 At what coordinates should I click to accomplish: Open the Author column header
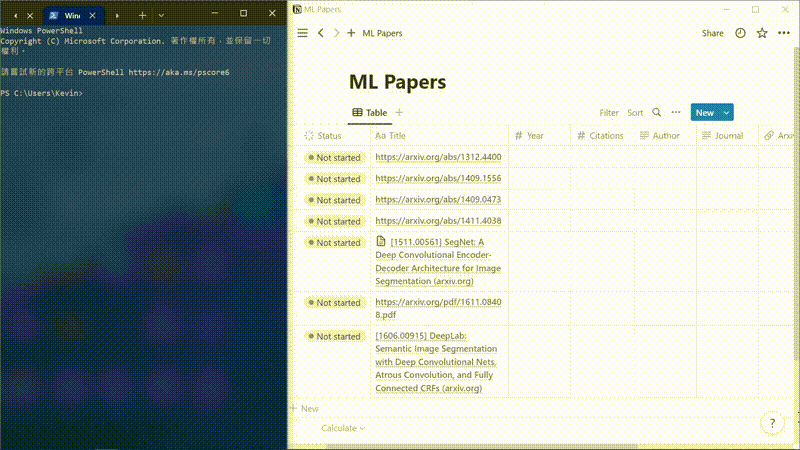665,136
